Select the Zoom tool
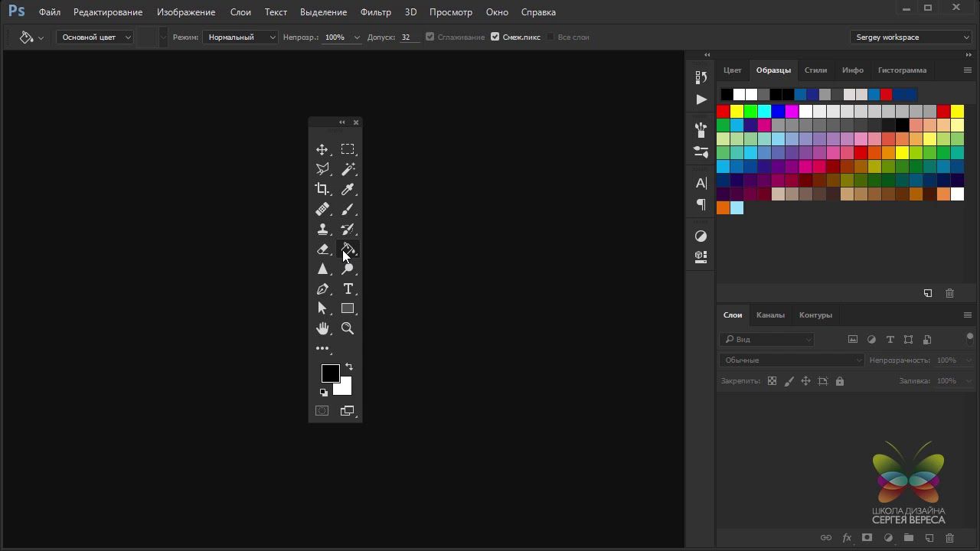Image resolution: width=980 pixels, height=551 pixels. point(348,328)
